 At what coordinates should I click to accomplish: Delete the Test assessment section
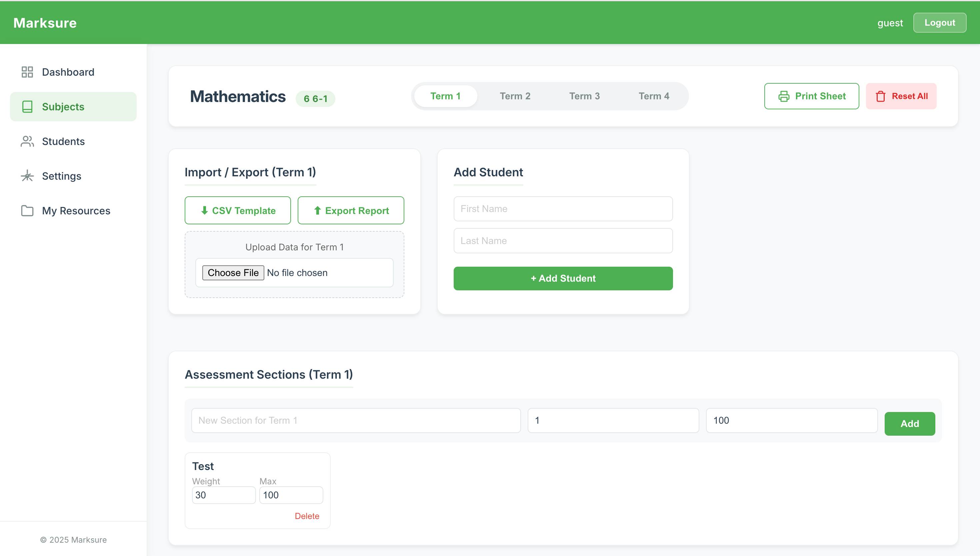307,516
